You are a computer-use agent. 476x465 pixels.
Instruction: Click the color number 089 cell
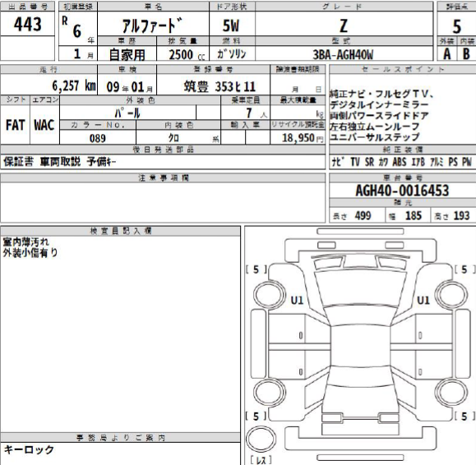pos(98,137)
